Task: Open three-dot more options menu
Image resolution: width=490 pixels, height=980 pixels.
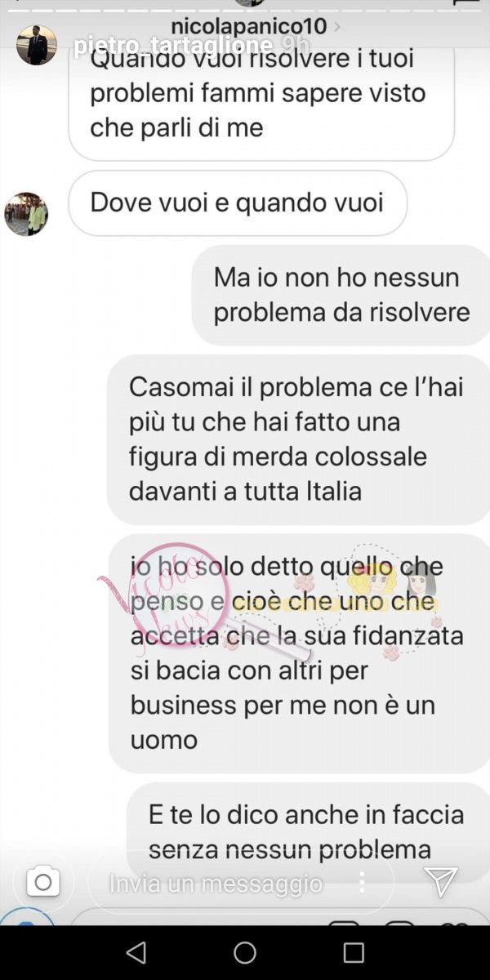Action: pyautogui.click(x=362, y=882)
